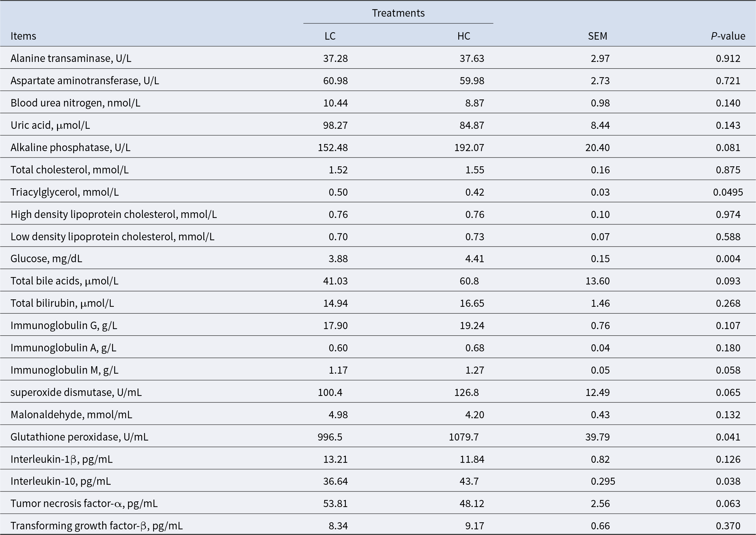This screenshot has width=756, height=535.
Task: Click the LC column header
Action: tap(330, 36)
